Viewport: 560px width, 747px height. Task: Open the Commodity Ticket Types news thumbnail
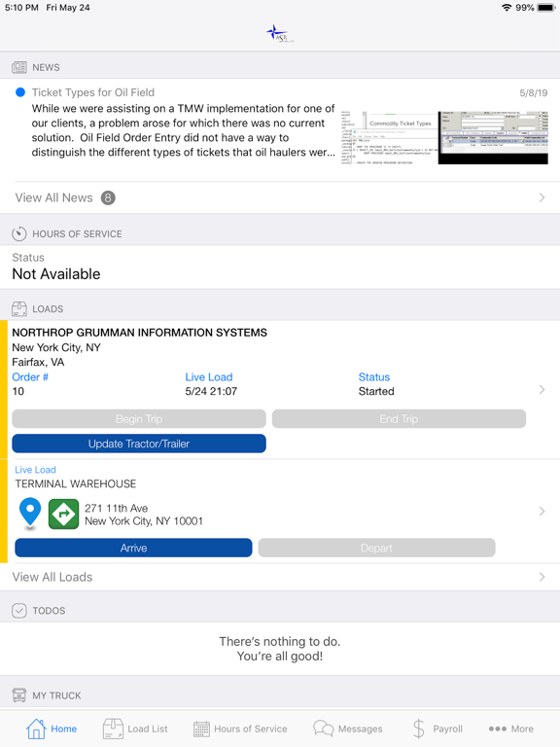pos(444,138)
